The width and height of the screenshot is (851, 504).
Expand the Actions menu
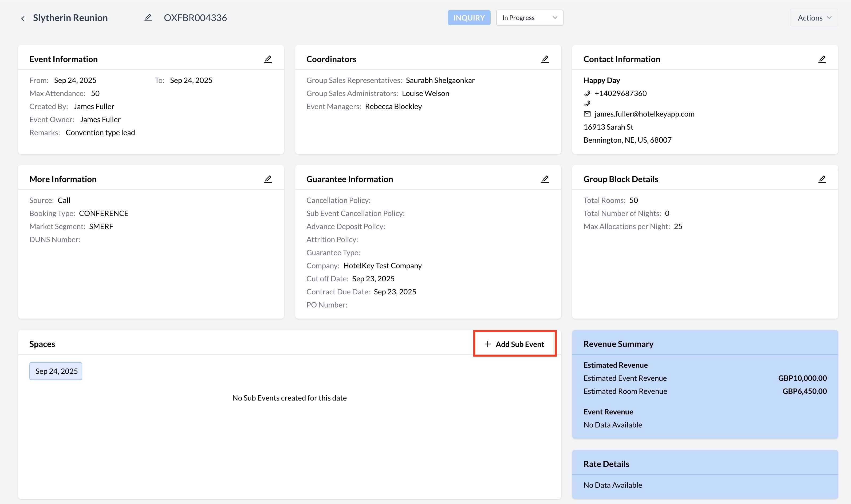[x=814, y=18]
